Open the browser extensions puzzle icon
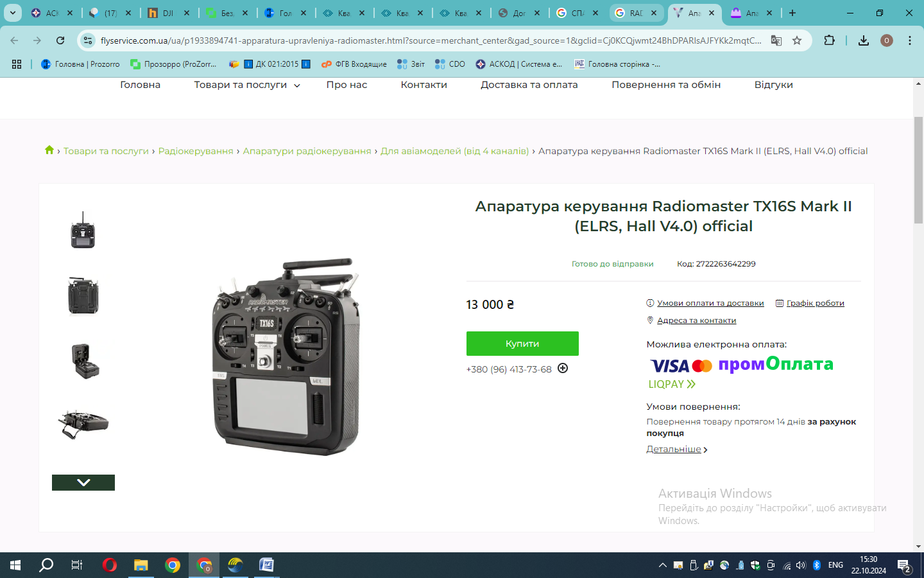Screen dimensions: 924x578 (x=829, y=40)
